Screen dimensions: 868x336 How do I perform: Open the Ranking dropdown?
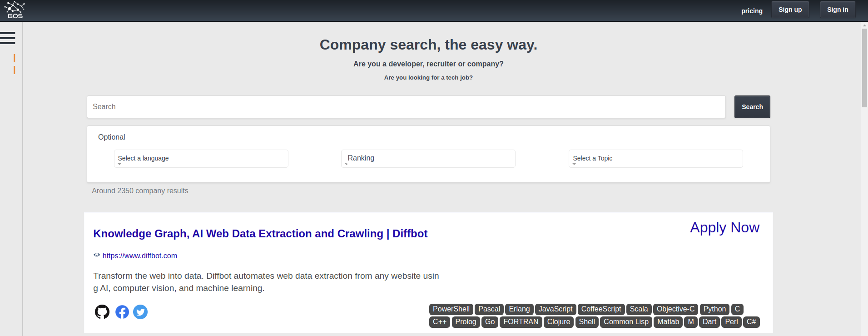pyautogui.click(x=428, y=159)
